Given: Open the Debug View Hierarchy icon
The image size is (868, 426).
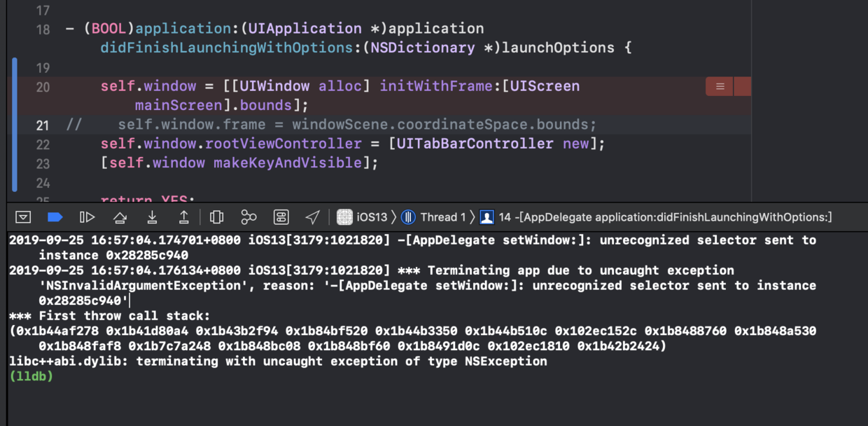Looking at the screenshot, I should coord(217,217).
